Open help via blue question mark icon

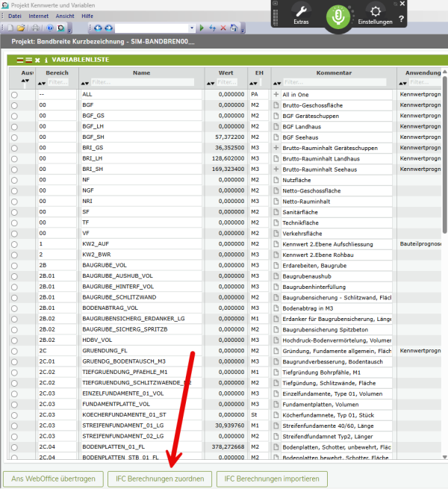point(51,28)
